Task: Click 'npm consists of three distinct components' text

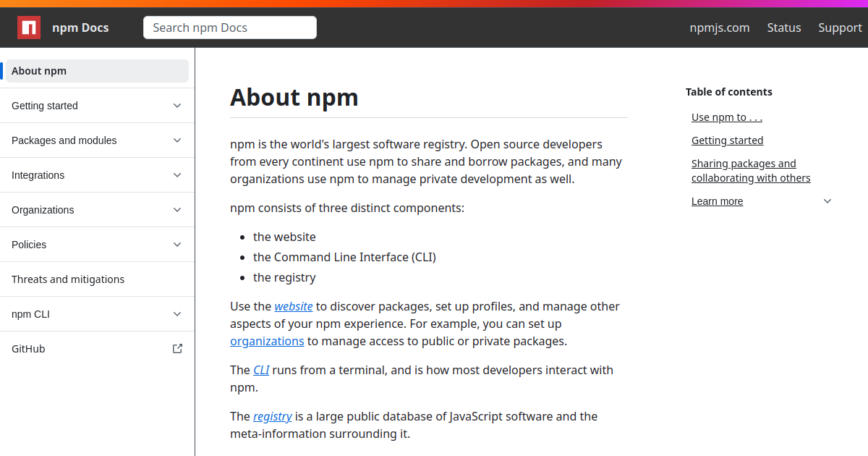Action: tap(347, 208)
